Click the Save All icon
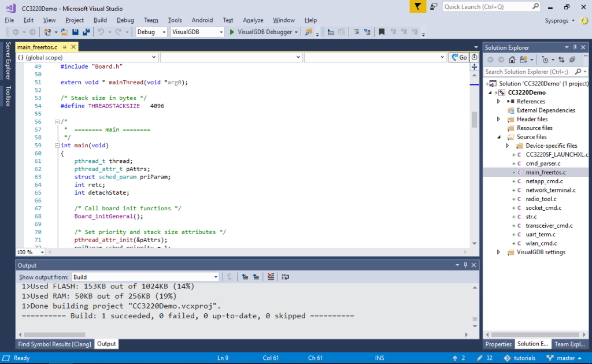This screenshot has height=364, width=592. (87, 32)
